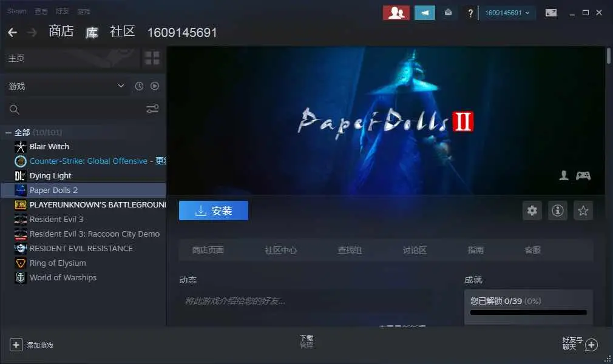Select World of Warships icon in list
The width and height of the screenshot is (613, 364).
20,278
